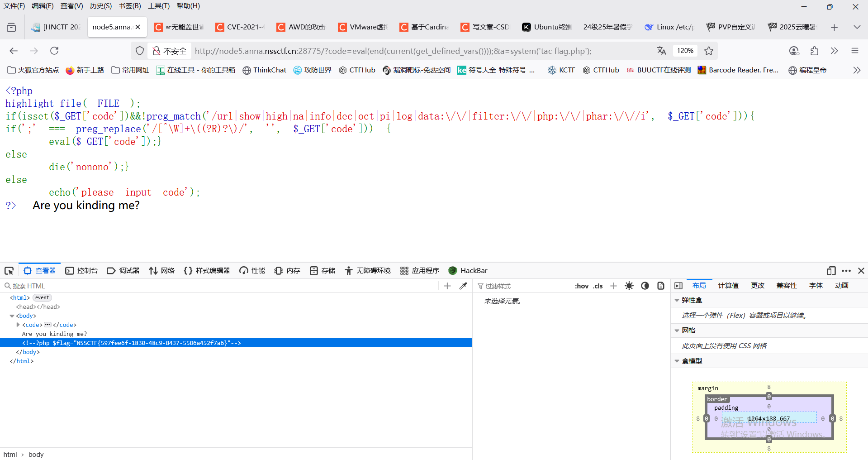Collapse the 盒模型 section

(677, 361)
